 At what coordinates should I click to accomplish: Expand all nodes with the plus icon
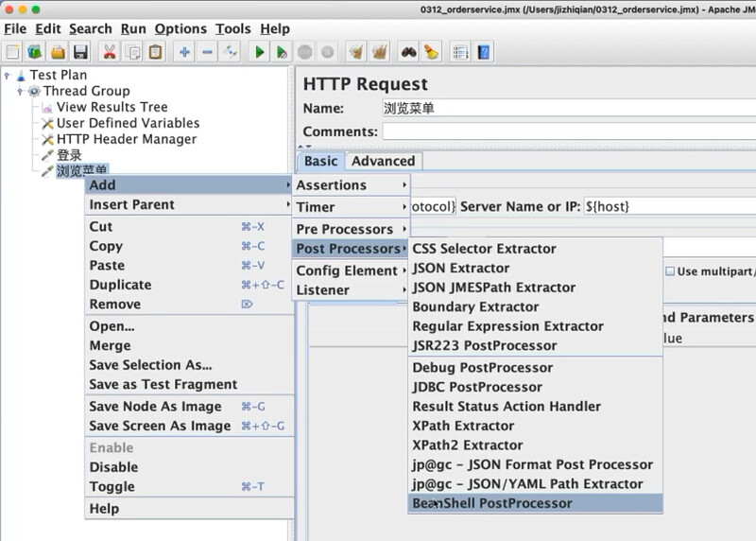[x=184, y=52]
